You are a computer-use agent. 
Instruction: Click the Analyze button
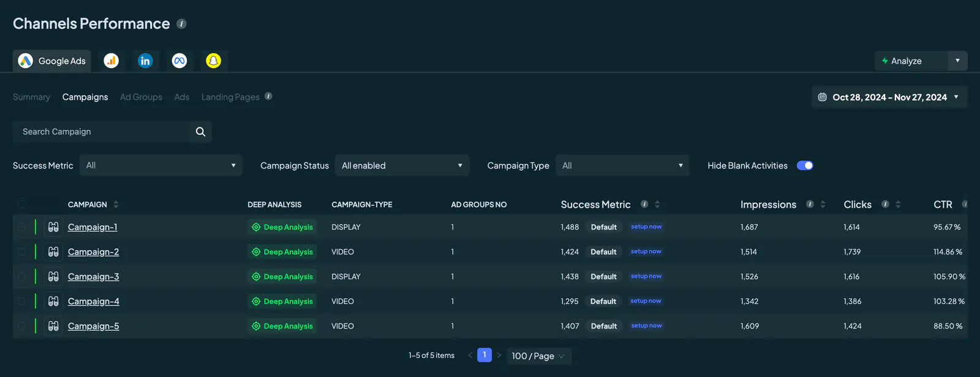[x=911, y=61]
